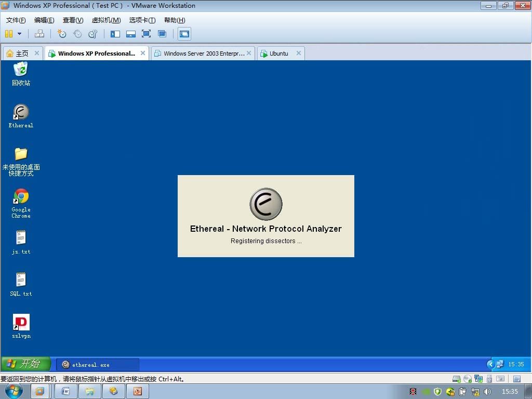
Task: Take a snapshot of this virtual machine
Action: [61, 34]
